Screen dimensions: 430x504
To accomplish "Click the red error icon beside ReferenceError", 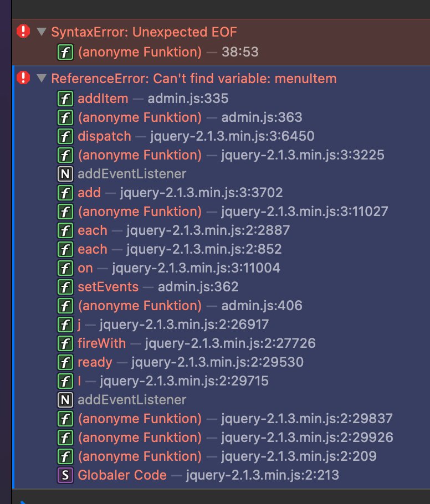I will [23, 78].
